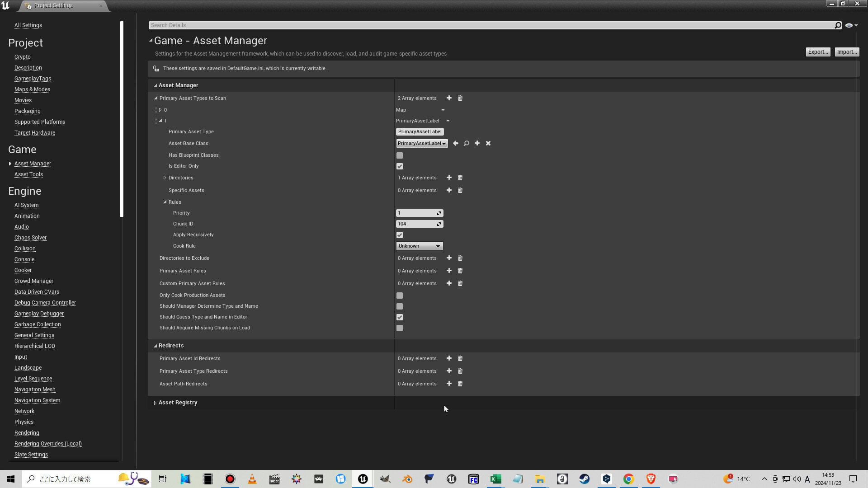Launch Steam from the taskbar
Screen dimensions: 868x488
pyautogui.click(x=585, y=479)
